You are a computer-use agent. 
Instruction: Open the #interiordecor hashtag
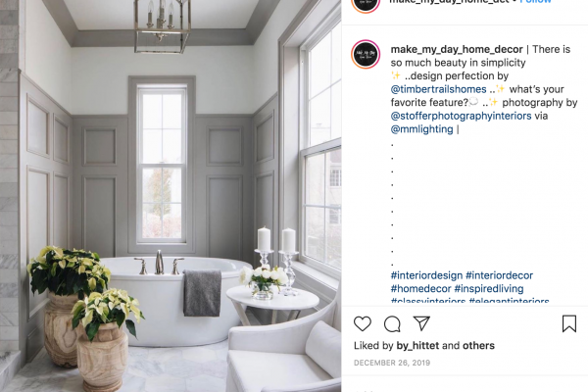[499, 275]
